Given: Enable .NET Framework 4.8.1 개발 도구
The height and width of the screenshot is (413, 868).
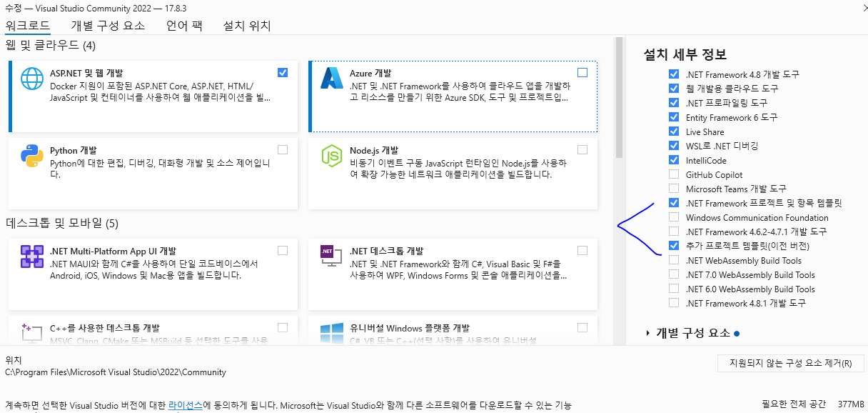Looking at the screenshot, I should 674,303.
